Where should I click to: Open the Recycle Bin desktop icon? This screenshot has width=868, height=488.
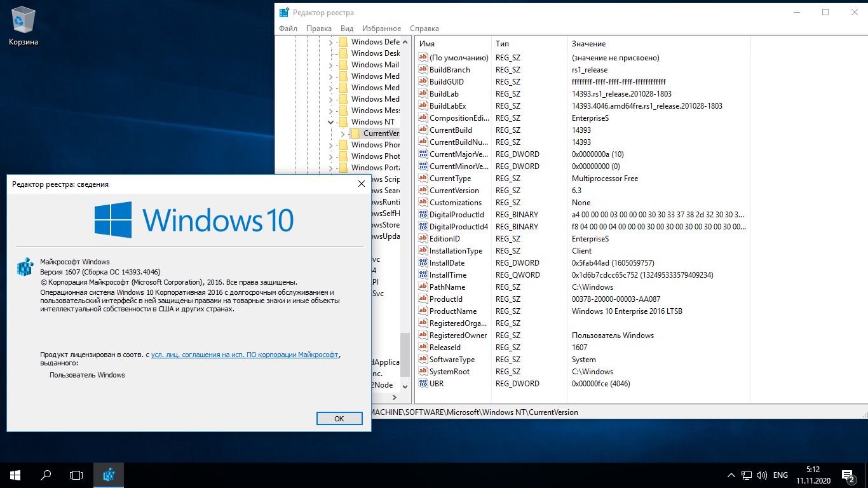tap(24, 27)
